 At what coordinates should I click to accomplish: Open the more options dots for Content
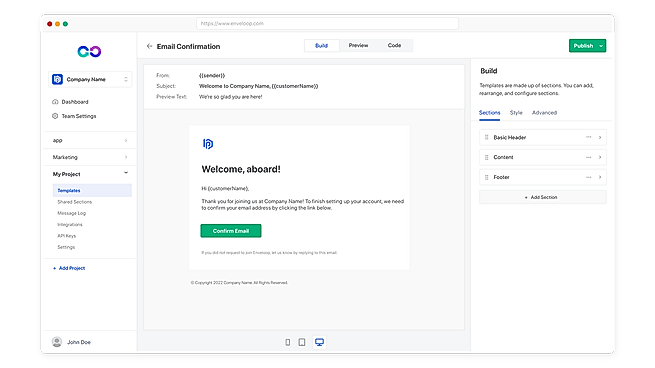588,157
